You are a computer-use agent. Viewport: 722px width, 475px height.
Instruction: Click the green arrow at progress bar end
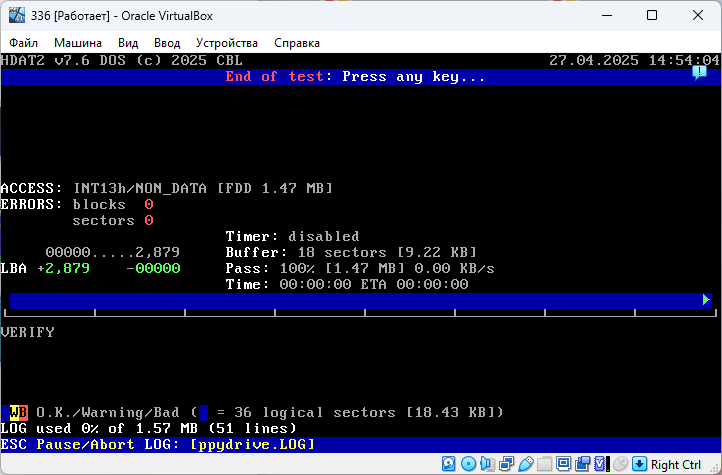[x=706, y=300]
